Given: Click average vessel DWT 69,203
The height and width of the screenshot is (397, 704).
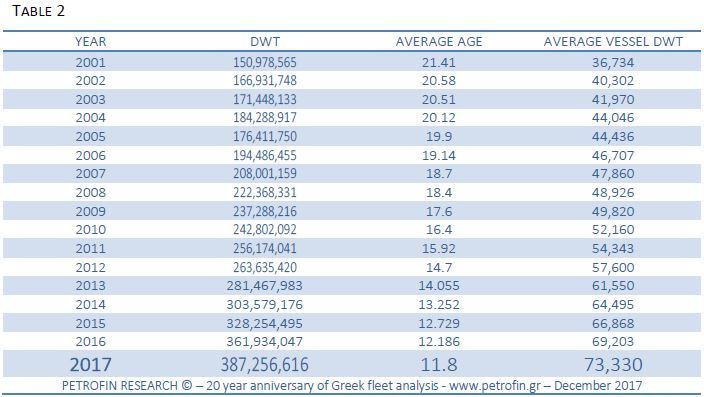Looking at the screenshot, I should [x=613, y=342].
